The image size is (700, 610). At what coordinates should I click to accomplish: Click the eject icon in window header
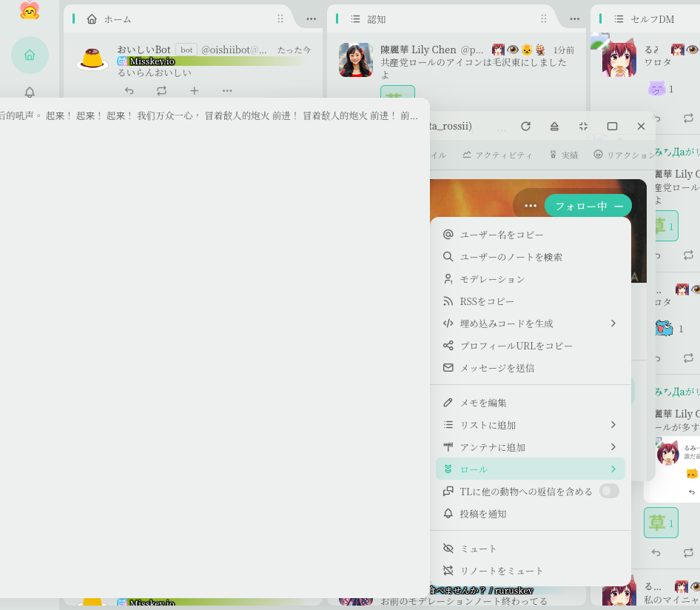(554, 127)
